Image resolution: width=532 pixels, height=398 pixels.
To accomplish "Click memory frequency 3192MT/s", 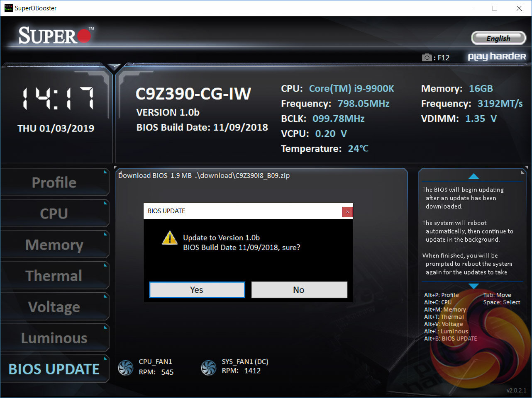I will pos(500,104).
